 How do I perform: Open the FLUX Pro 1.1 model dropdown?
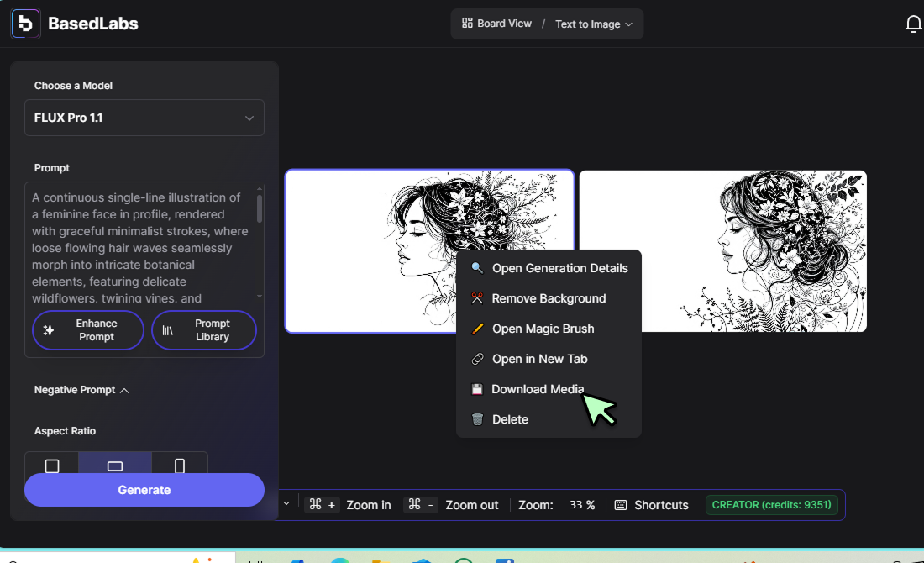point(144,118)
